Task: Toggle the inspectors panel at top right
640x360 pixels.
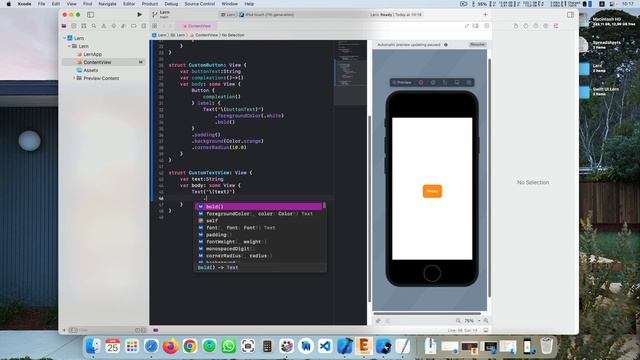Action: 570,14
